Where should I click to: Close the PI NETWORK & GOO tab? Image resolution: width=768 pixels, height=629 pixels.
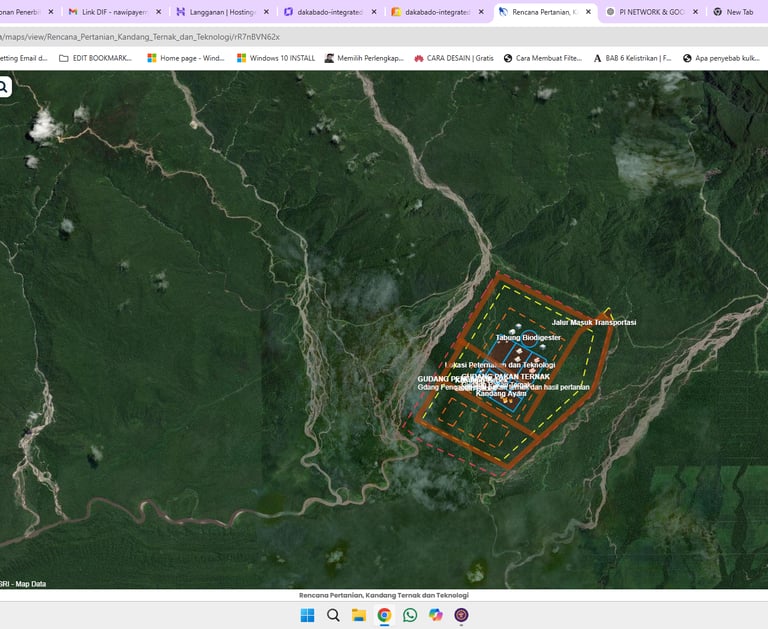click(x=696, y=12)
